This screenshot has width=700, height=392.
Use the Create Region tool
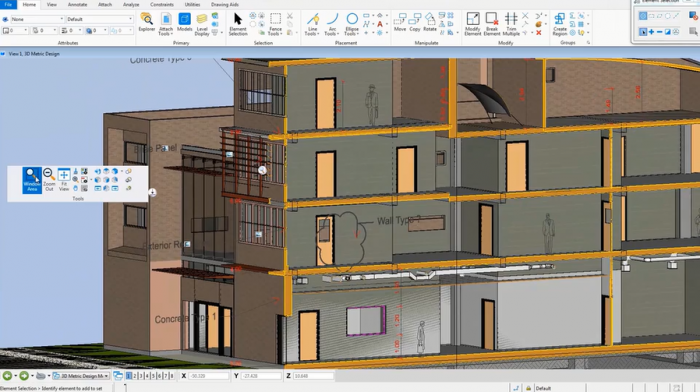tap(559, 24)
